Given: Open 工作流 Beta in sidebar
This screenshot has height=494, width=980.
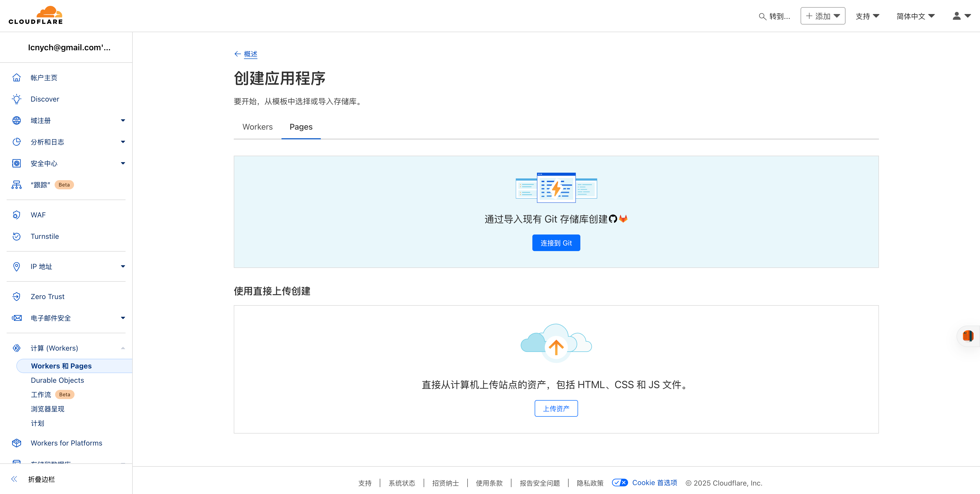Looking at the screenshot, I should 53,394.
